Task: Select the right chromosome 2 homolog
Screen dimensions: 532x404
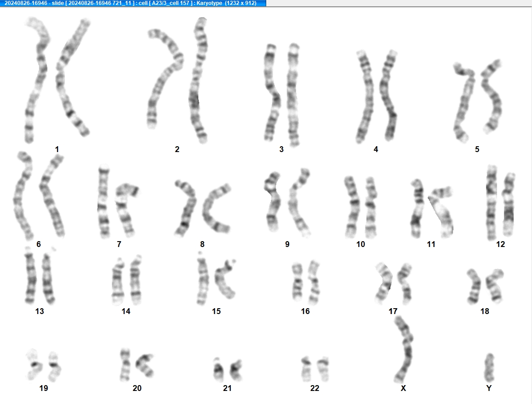Action: click(198, 81)
